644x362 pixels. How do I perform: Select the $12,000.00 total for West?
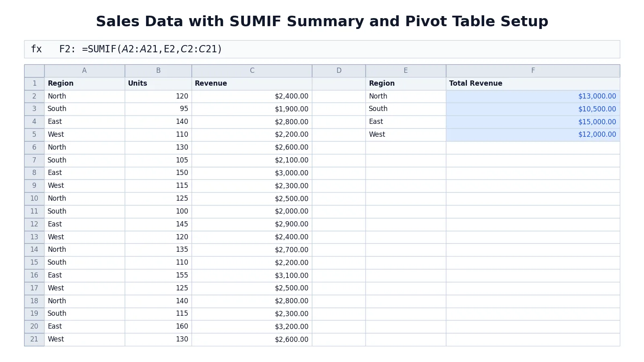533,135
